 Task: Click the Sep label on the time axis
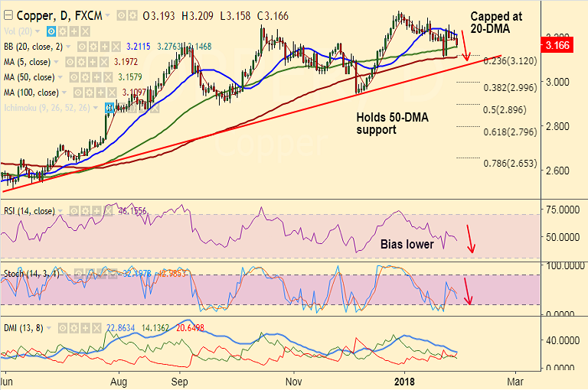point(179,382)
